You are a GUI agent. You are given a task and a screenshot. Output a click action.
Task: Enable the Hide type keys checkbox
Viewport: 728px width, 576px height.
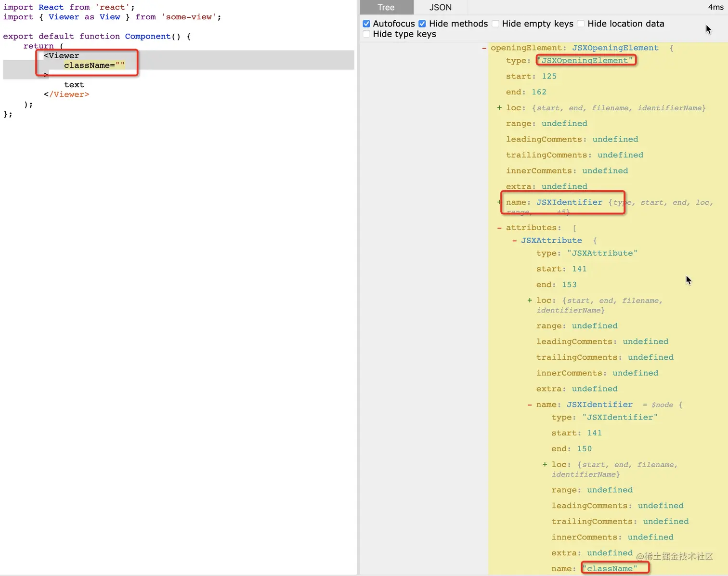pos(366,34)
